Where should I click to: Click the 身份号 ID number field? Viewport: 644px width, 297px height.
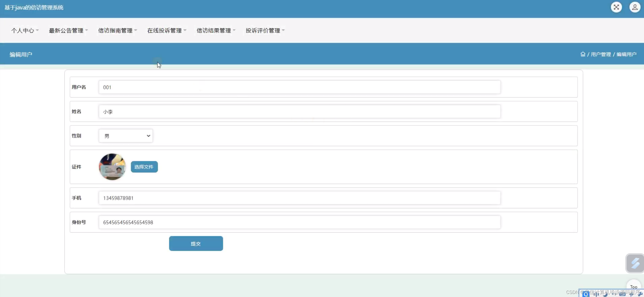coord(299,222)
